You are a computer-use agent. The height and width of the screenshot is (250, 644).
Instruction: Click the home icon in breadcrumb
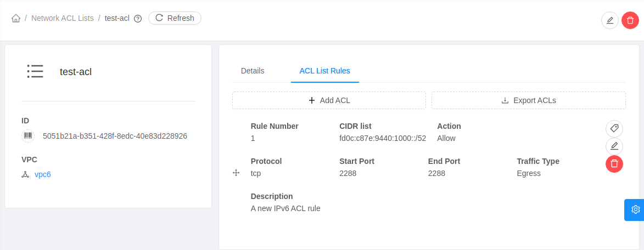pyautogui.click(x=16, y=18)
